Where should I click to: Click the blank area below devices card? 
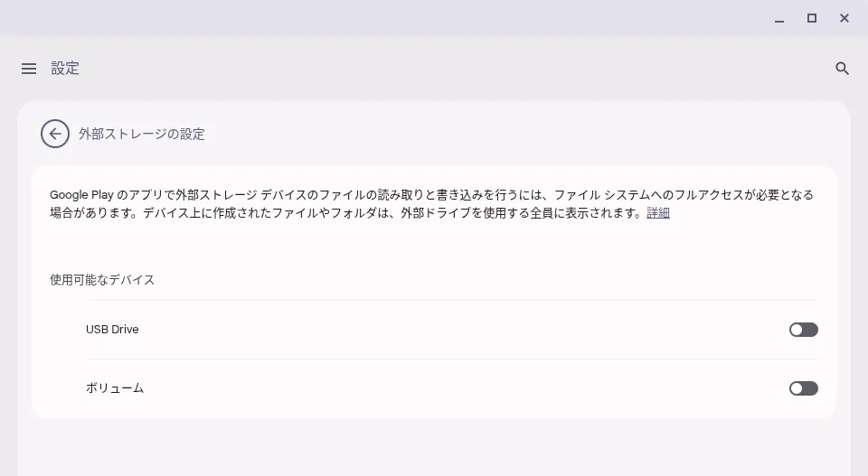(433, 447)
